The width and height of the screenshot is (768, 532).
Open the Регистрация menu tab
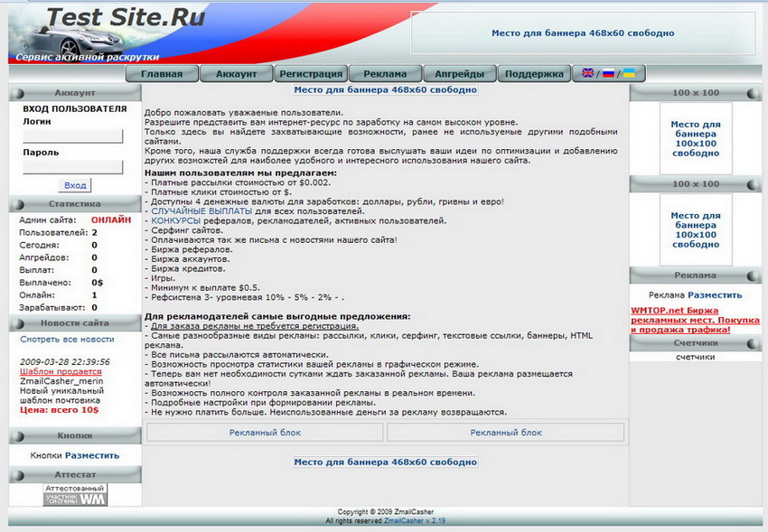click(311, 74)
